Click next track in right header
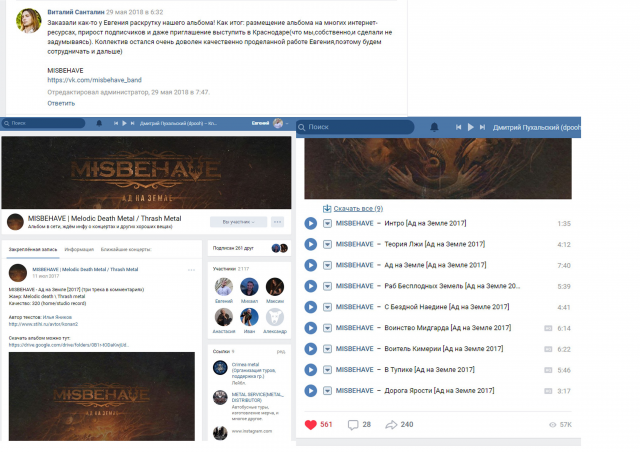Image resolution: width=640 pixels, height=452 pixels. tap(482, 127)
